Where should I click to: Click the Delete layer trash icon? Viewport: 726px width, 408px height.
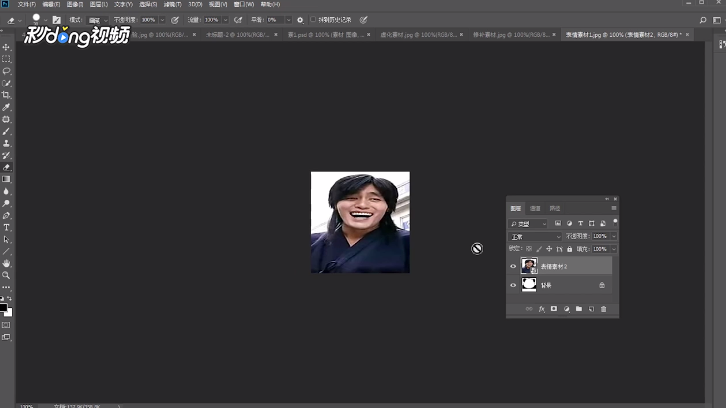tap(603, 309)
